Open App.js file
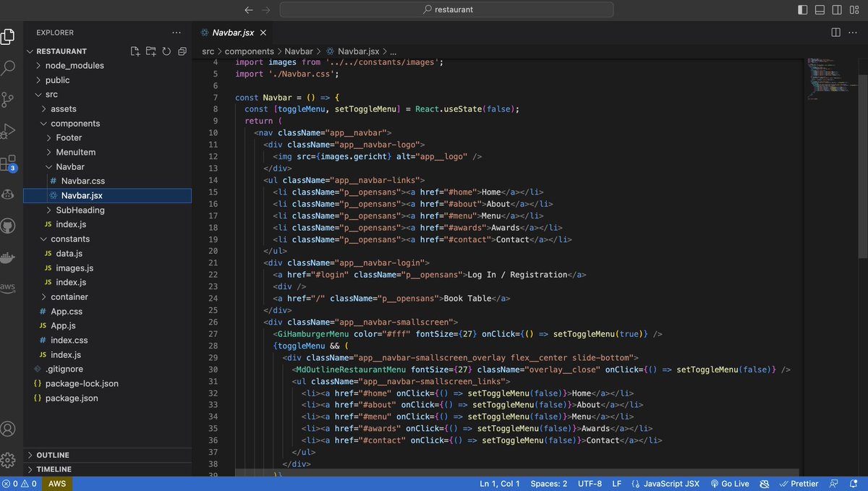 tap(107, 326)
